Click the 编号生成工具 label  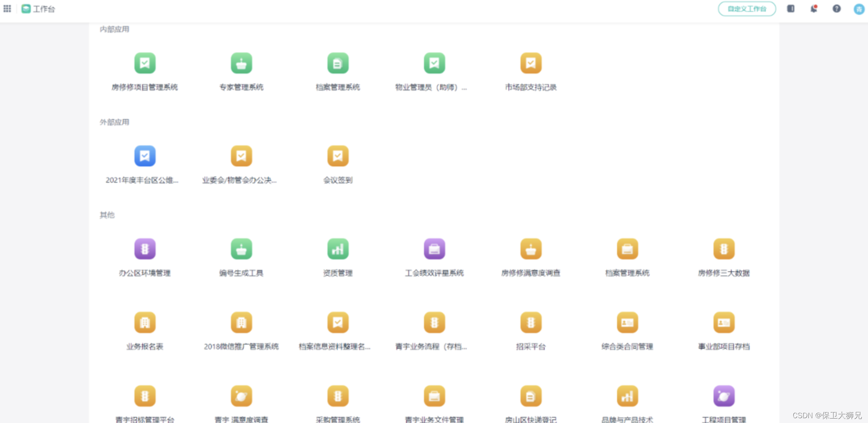(241, 273)
